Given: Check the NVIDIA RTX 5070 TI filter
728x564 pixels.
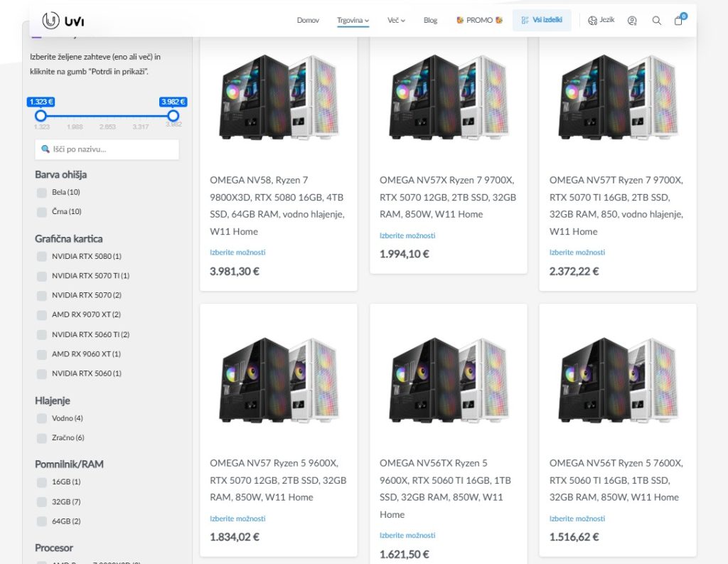Looking at the screenshot, I should click(x=42, y=276).
